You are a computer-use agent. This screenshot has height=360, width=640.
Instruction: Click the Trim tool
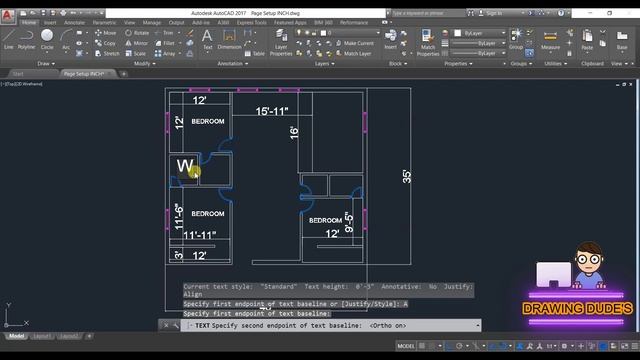pyautogui.click(x=164, y=33)
